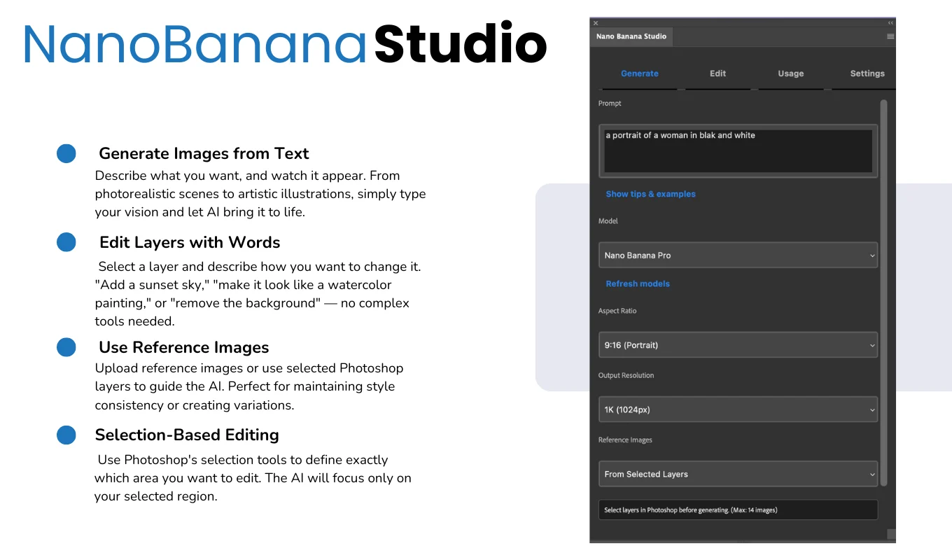This screenshot has width=952, height=560.
Task: Collapse the panel with double-arrow icon
Action: click(890, 23)
